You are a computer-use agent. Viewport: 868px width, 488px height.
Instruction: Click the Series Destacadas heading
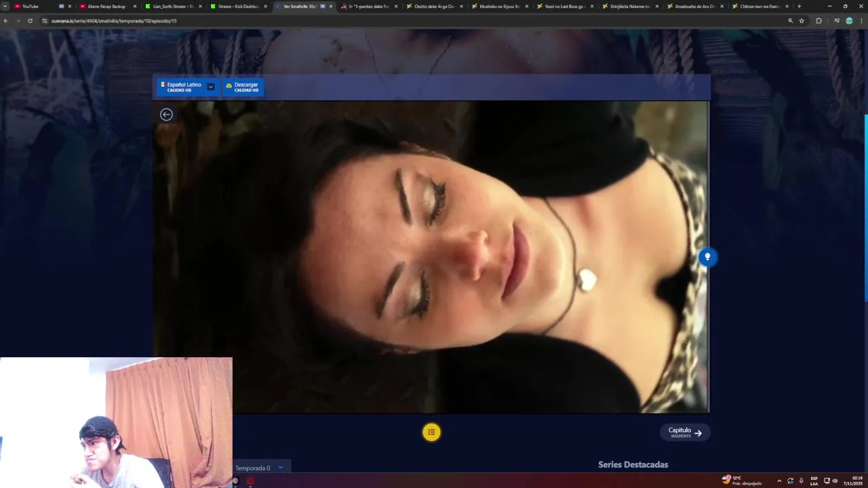[633, 464]
